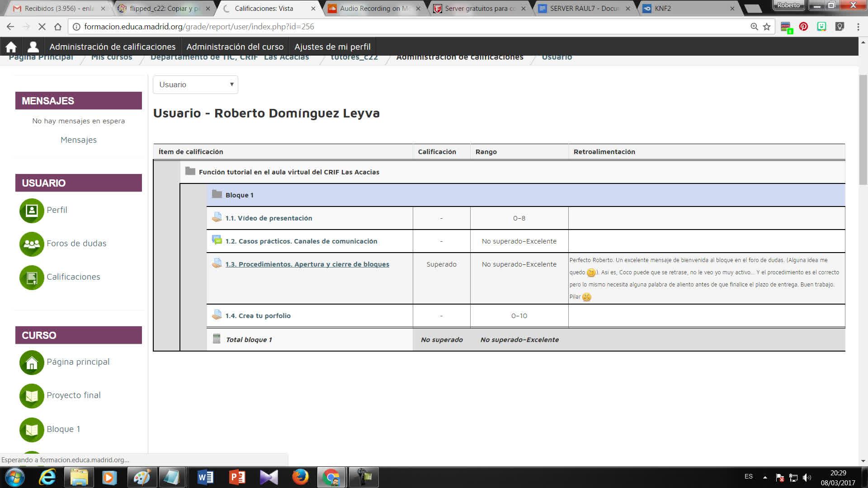The height and width of the screenshot is (488, 868).
Task: Click the home icon in the top navbar
Action: 11,47
